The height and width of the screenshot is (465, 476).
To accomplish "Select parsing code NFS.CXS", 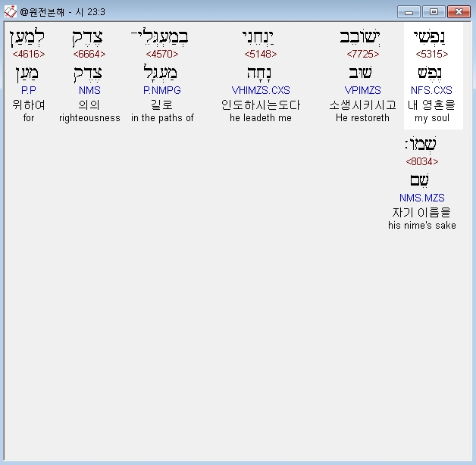I will (432, 90).
